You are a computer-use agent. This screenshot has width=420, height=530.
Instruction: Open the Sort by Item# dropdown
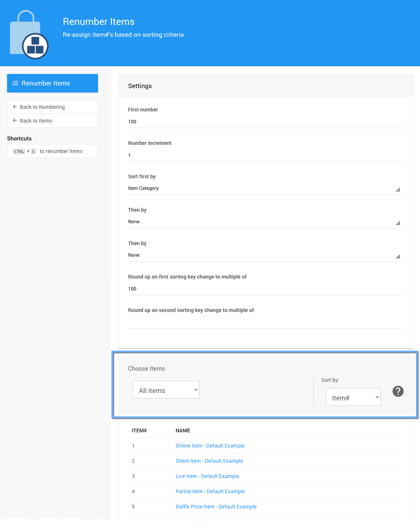(353, 397)
